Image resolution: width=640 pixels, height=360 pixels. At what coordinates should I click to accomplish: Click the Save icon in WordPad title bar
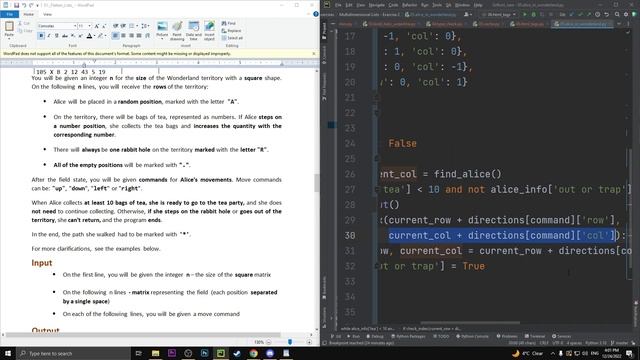(x=16, y=5)
